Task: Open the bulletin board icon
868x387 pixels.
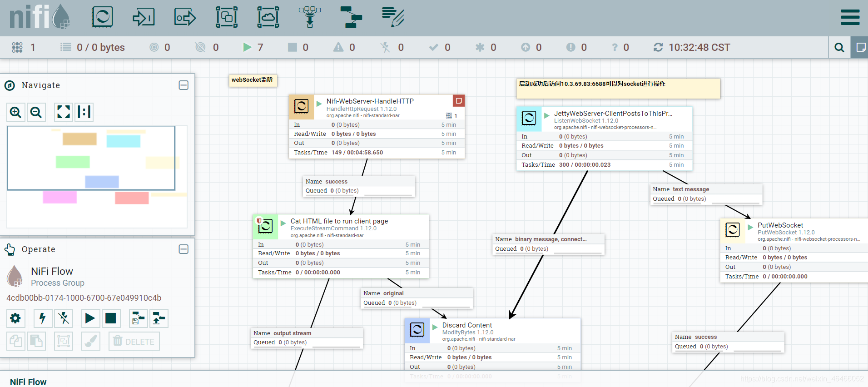Action: point(860,47)
